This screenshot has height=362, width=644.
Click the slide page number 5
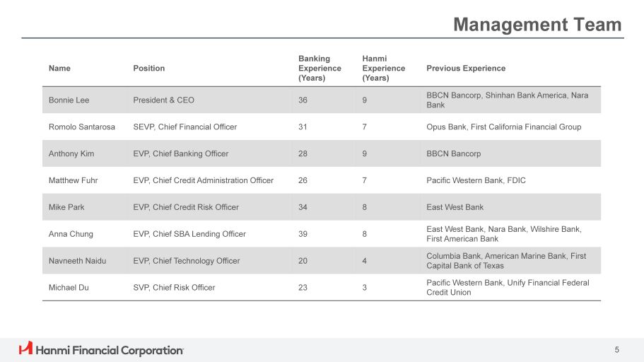pos(616,349)
